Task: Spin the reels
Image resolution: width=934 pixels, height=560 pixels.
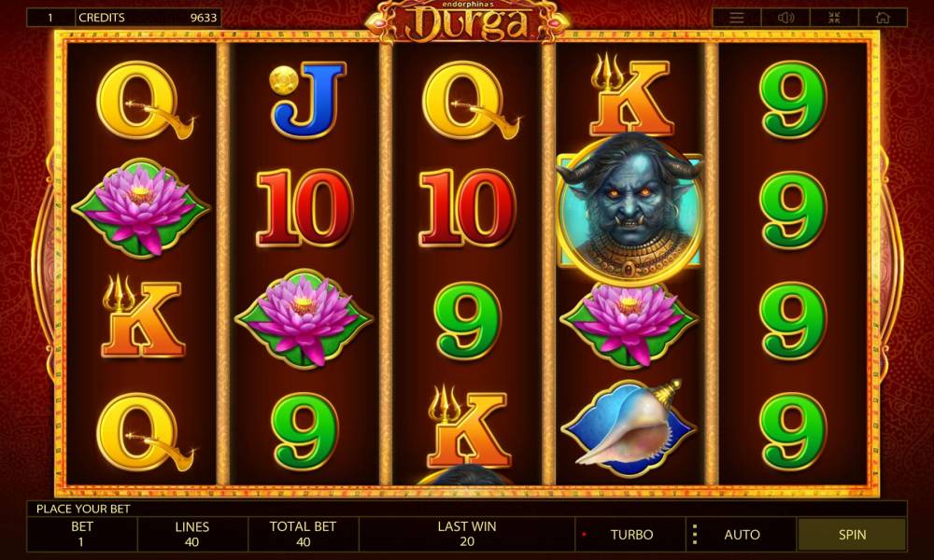Action: pos(852,535)
